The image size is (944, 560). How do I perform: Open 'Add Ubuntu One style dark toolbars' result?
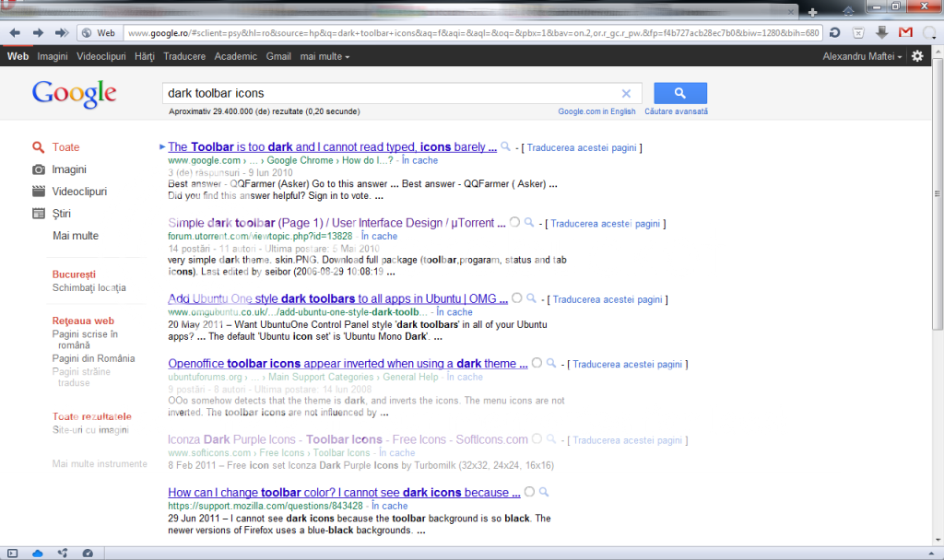(337, 299)
